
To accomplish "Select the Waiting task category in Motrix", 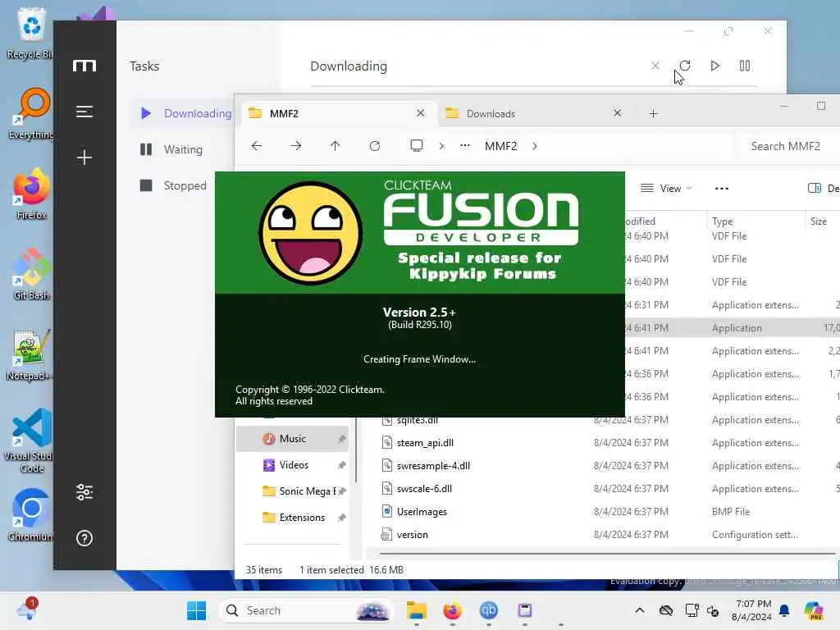I will click(171, 149).
